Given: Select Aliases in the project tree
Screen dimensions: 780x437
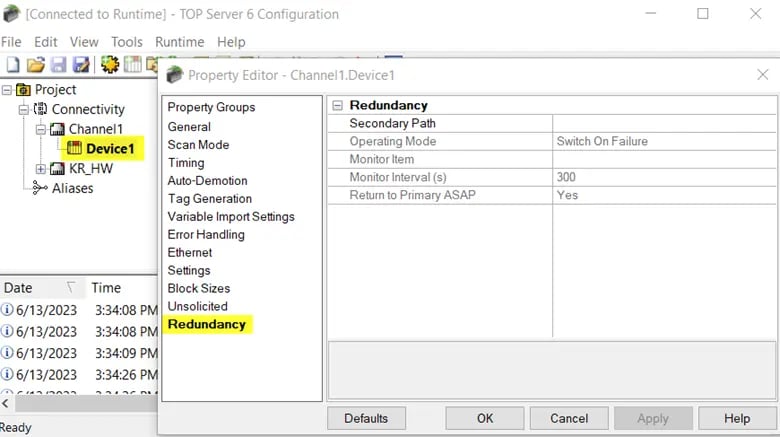Looking at the screenshot, I should coord(73,188).
